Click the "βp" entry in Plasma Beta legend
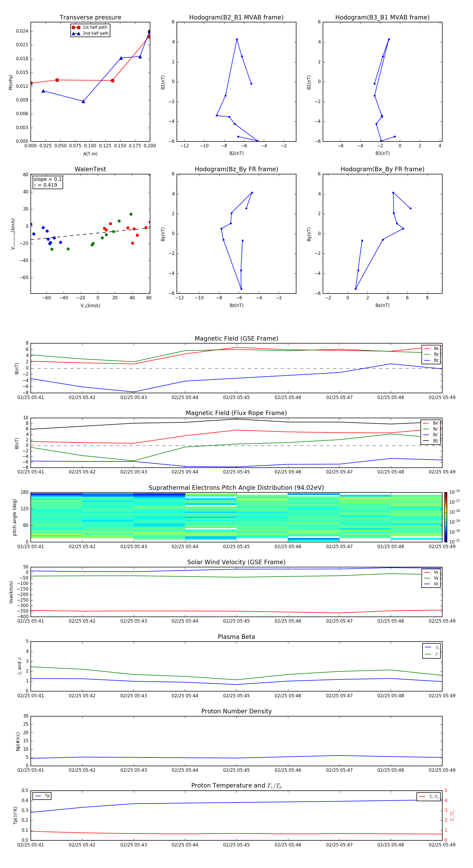473x868 pixels. pos(432,647)
